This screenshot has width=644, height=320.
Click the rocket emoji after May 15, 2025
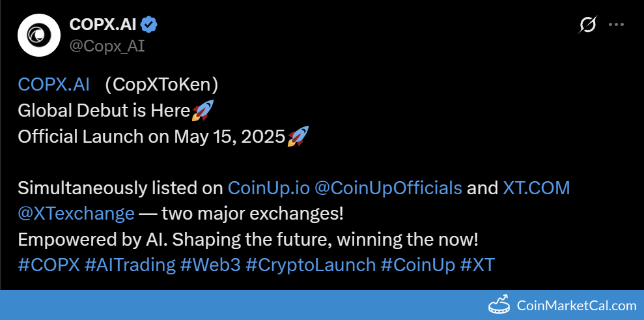coord(298,137)
